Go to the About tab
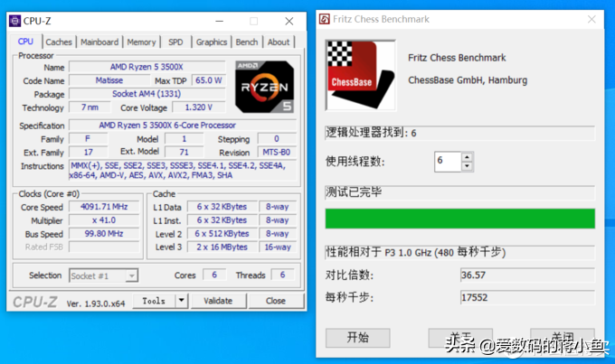Image resolution: width=615 pixels, height=364 pixels. coord(279,42)
